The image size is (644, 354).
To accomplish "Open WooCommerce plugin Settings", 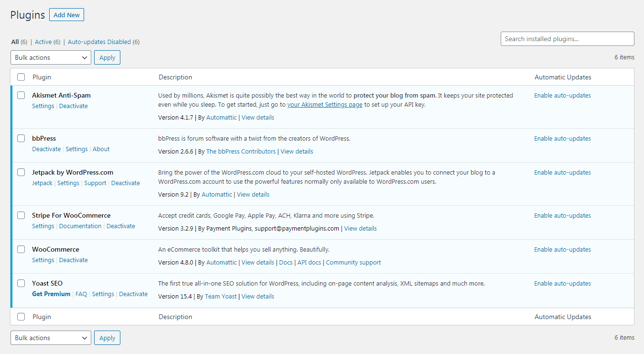I will point(43,260).
